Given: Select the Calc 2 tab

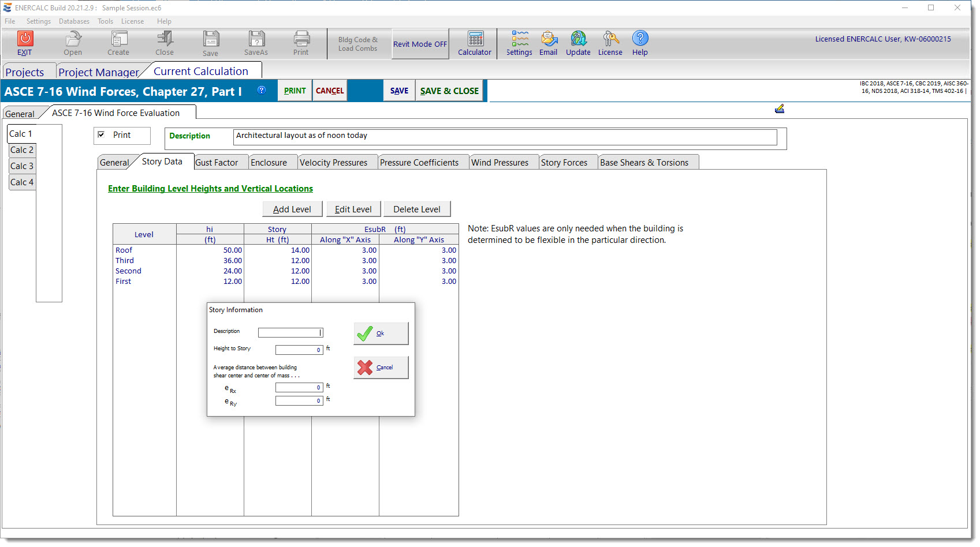Looking at the screenshot, I should point(22,150).
